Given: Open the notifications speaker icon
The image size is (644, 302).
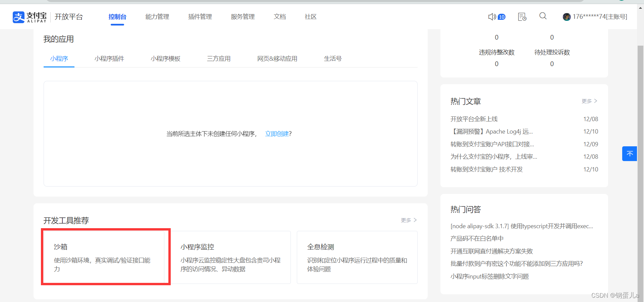Looking at the screenshot, I should [492, 17].
